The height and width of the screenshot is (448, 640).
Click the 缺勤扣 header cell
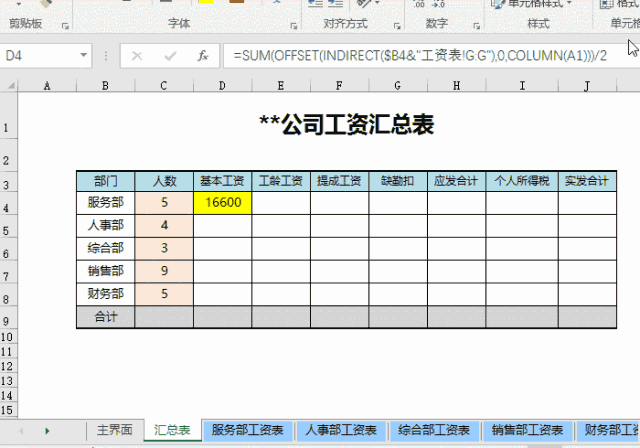[398, 181]
